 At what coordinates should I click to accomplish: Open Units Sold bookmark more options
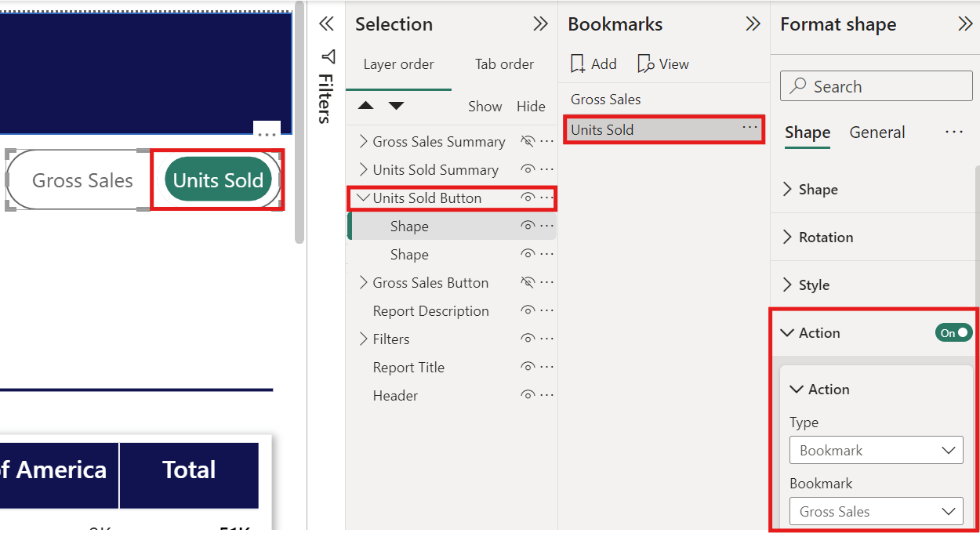tap(750, 128)
